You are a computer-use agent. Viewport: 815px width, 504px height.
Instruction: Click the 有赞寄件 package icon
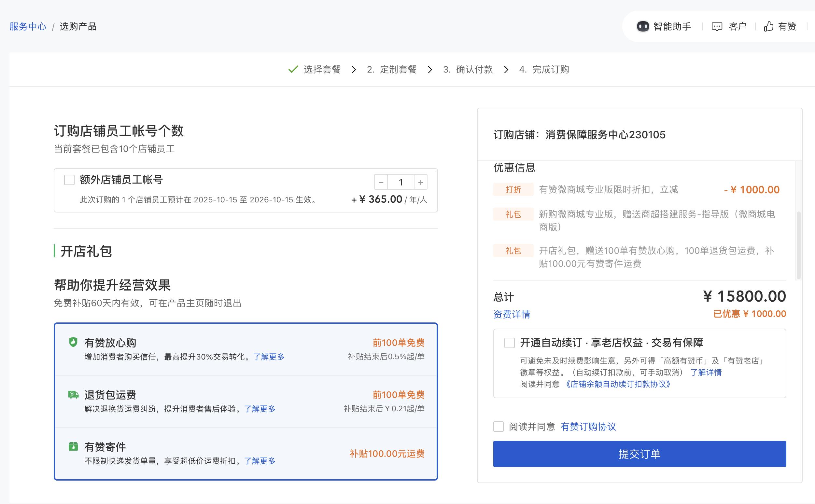[73, 446]
